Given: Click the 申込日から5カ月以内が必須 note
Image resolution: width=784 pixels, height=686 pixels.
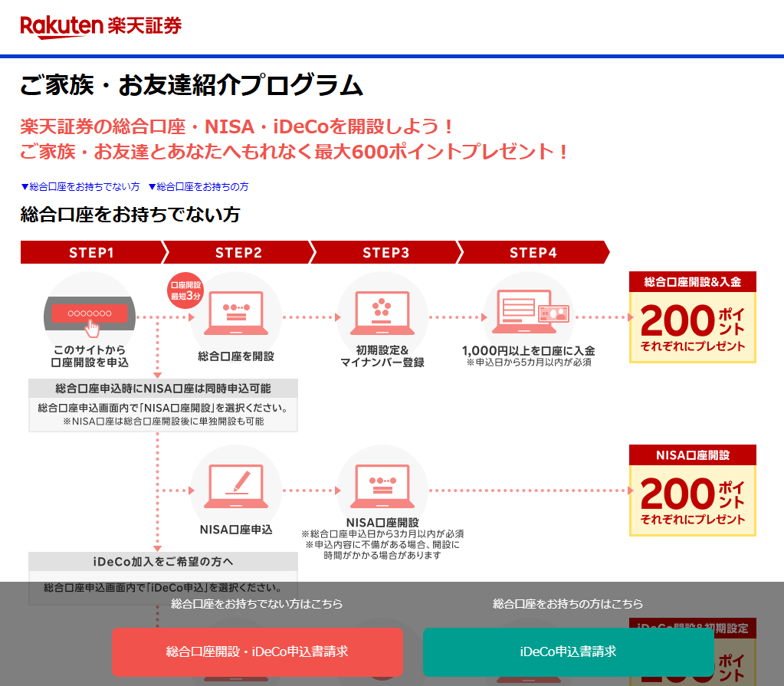Looking at the screenshot, I should (x=529, y=363).
